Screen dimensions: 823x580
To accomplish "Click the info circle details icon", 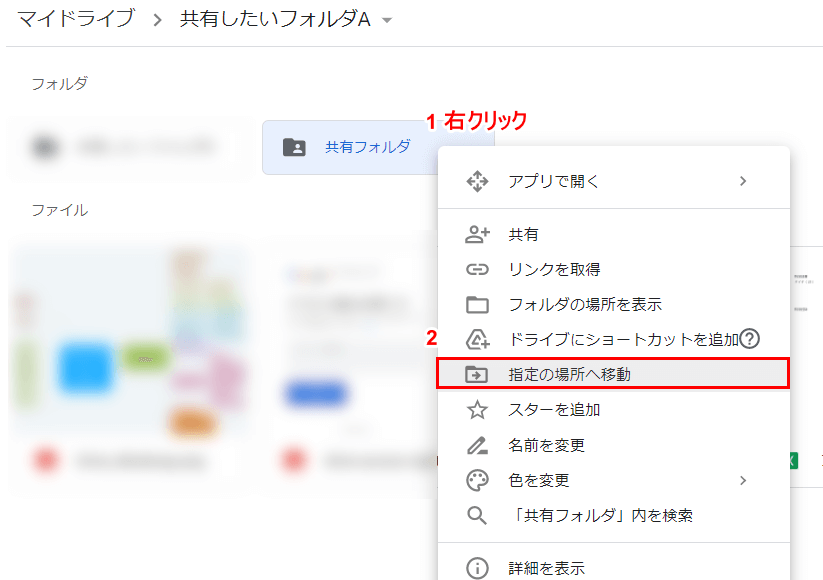I will pyautogui.click(x=477, y=568).
